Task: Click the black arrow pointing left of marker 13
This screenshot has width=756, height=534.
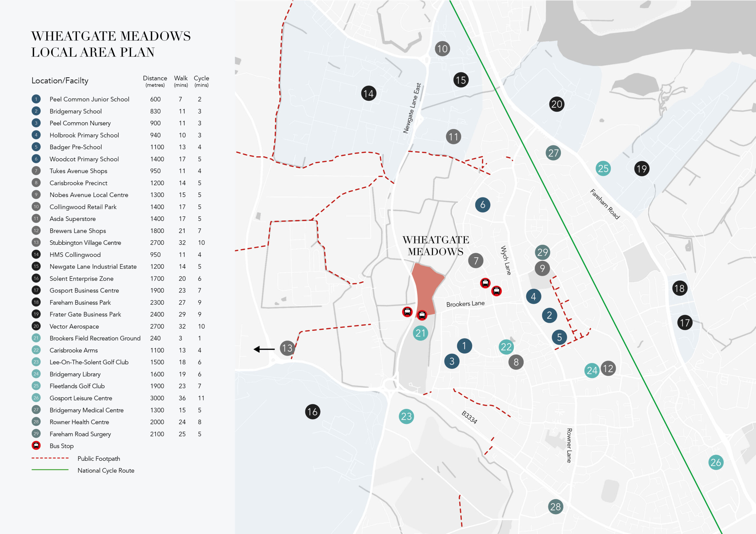Action: point(264,349)
